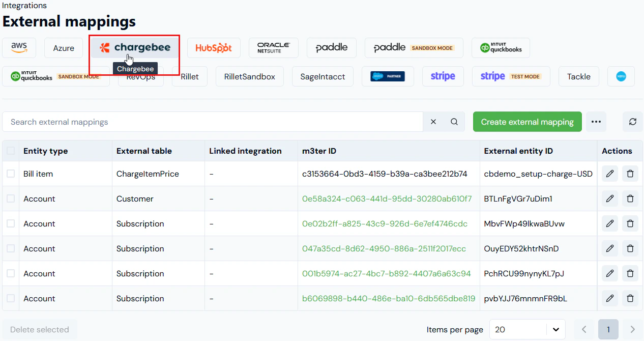
Task: Edit the cbdemo_setup-charge-USD mapping
Action: 610,174
